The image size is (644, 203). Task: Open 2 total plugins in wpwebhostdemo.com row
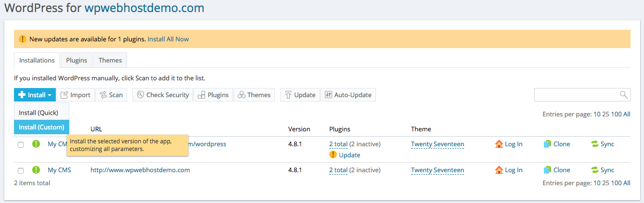338,170
